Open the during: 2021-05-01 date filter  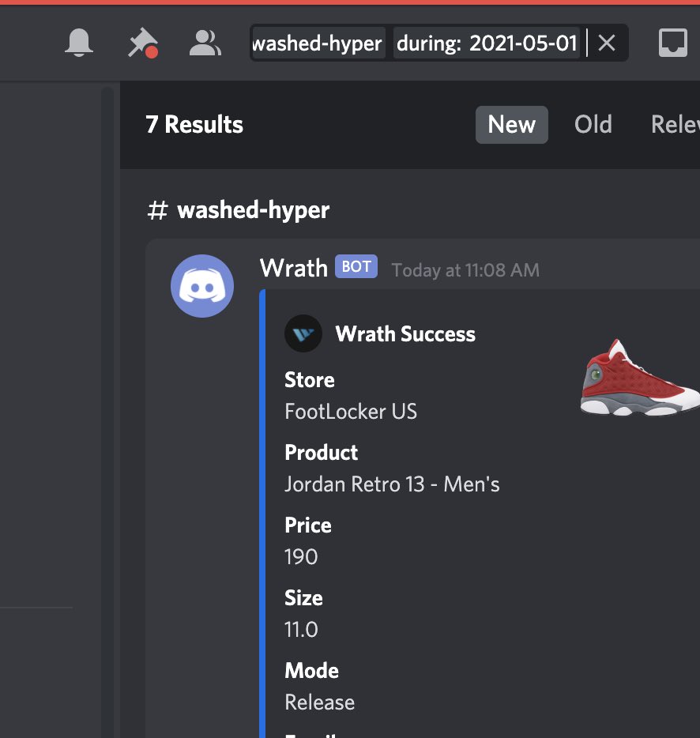point(485,43)
